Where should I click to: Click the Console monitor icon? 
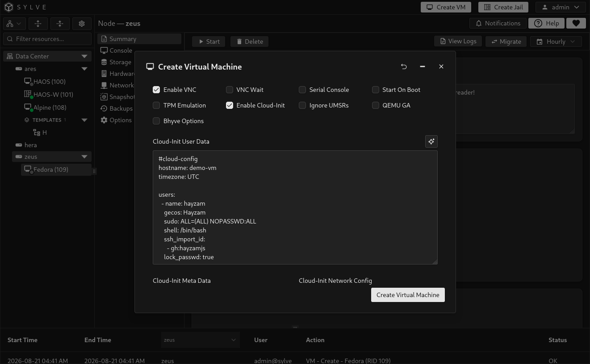pyautogui.click(x=104, y=50)
